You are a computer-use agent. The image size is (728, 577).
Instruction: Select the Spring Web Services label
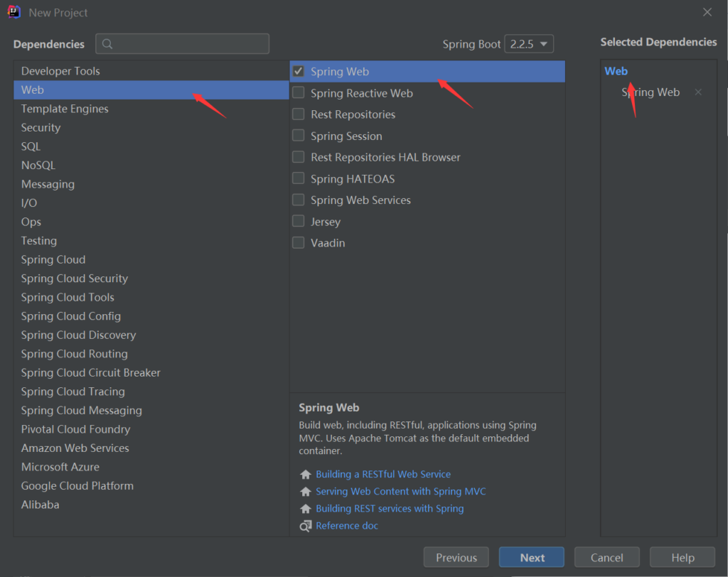point(360,200)
